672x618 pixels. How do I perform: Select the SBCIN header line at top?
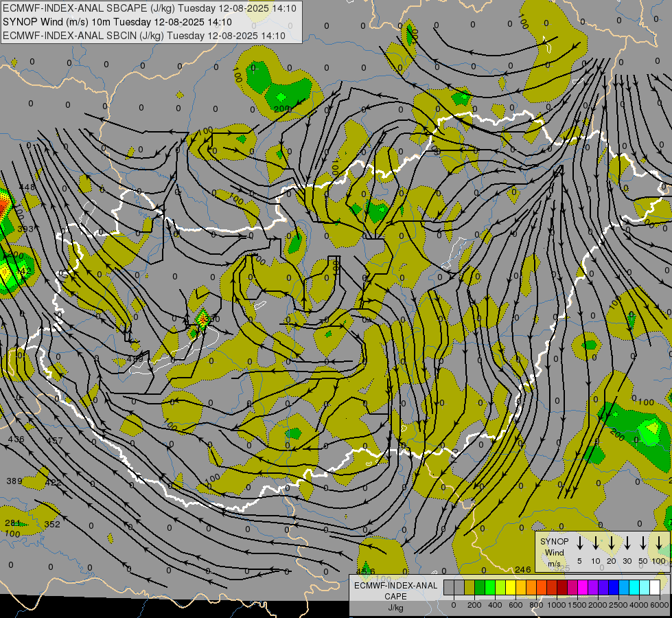144,36
